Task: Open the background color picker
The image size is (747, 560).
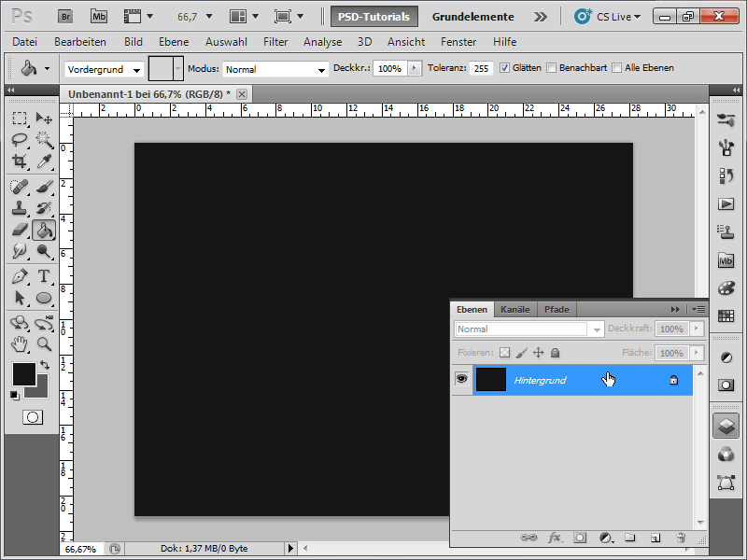Action: (x=41, y=390)
